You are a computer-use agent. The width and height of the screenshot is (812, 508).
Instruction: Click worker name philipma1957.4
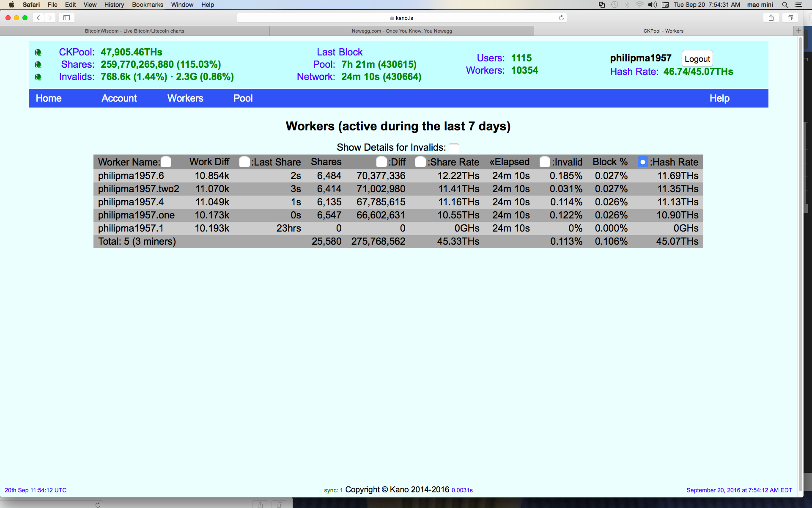point(131,202)
